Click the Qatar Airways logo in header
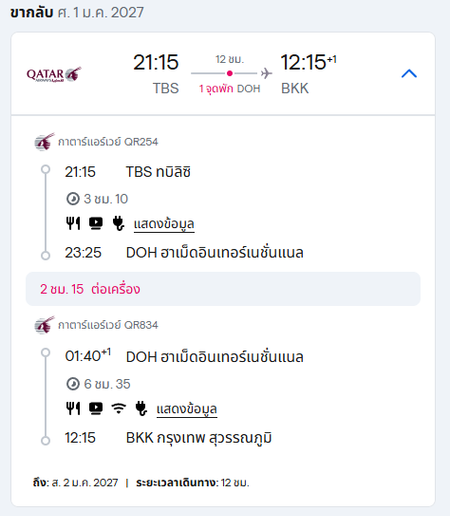Viewport: 450px width, 516px height. (x=54, y=74)
